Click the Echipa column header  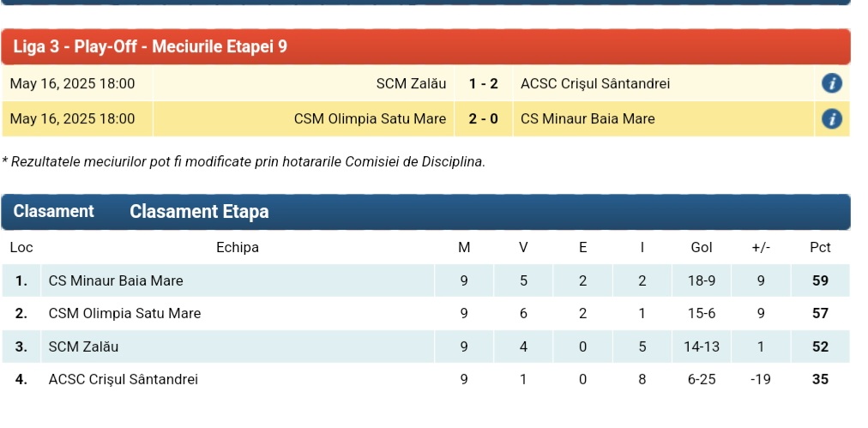pyautogui.click(x=238, y=248)
